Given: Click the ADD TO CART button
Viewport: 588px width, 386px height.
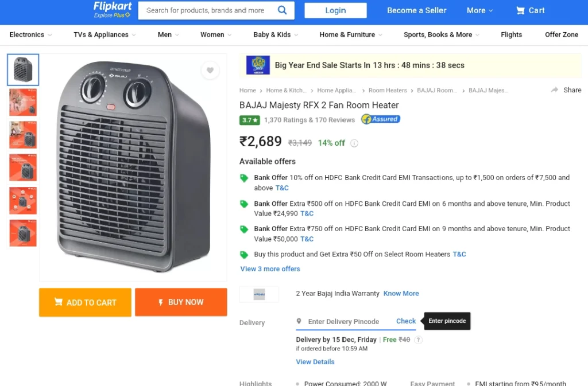Looking at the screenshot, I should (85, 302).
